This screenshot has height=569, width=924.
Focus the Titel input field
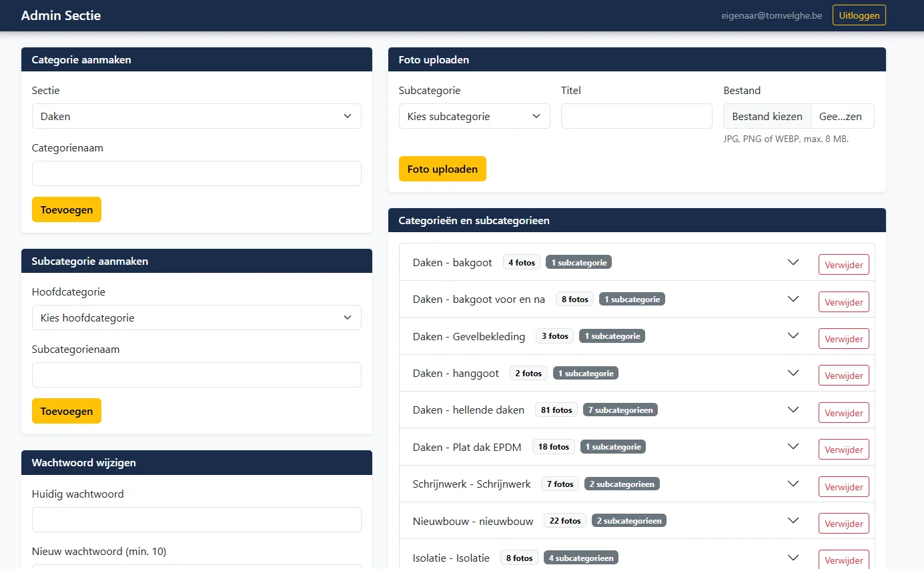coord(636,116)
